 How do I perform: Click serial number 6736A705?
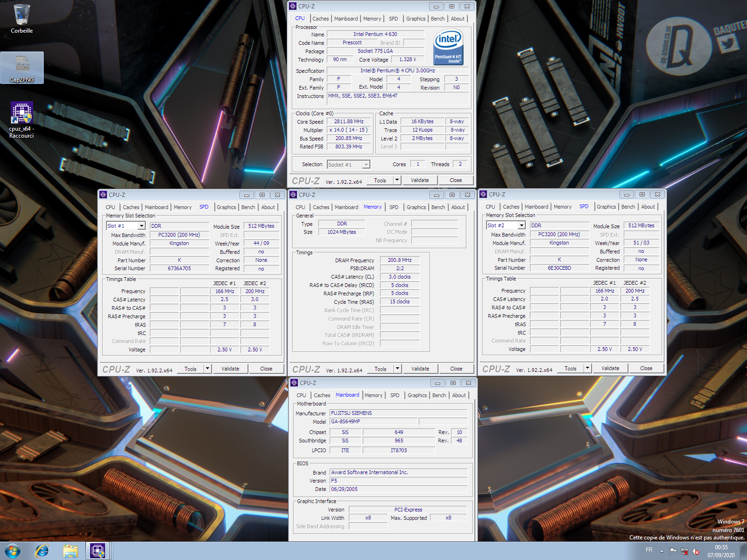click(x=179, y=268)
